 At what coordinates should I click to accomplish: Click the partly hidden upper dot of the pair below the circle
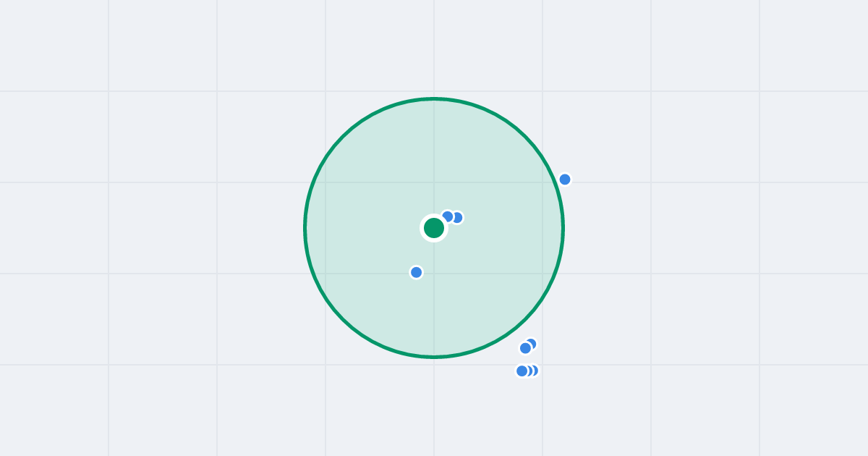point(532,343)
